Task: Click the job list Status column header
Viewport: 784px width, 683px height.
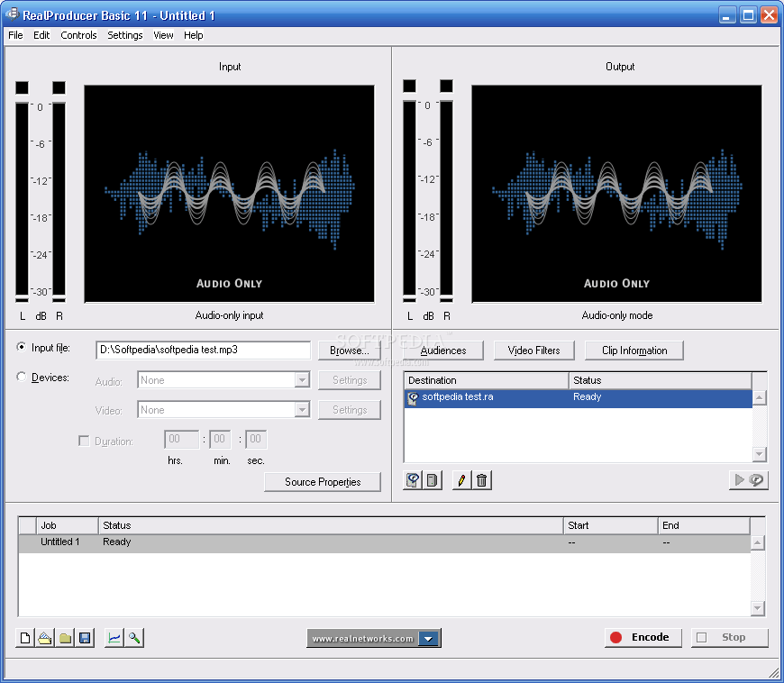Action: pos(331,525)
